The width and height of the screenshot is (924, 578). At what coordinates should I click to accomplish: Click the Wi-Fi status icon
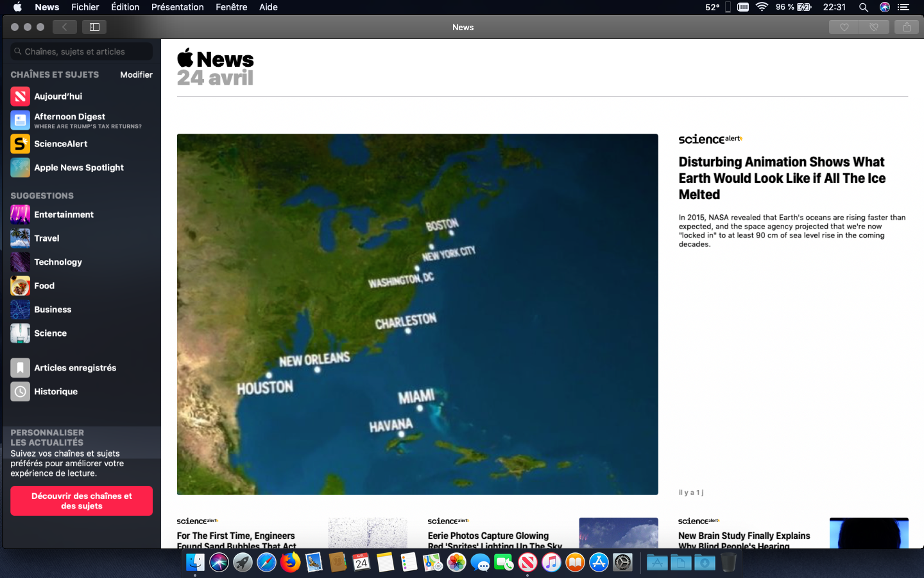click(x=762, y=7)
